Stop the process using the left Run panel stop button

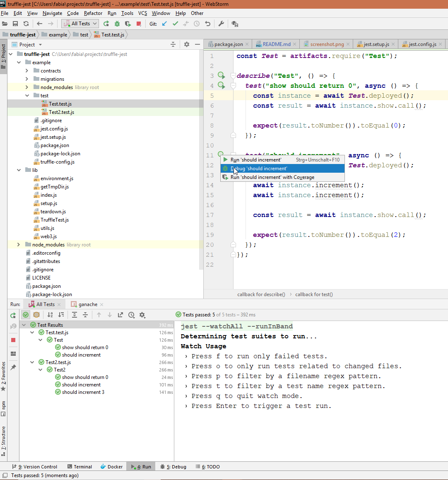click(x=13, y=340)
